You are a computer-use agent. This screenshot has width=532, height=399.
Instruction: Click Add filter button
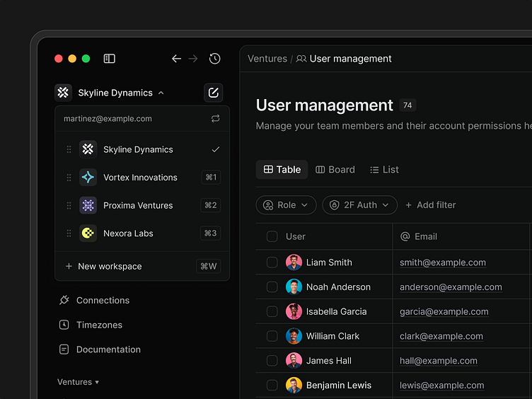tap(431, 205)
